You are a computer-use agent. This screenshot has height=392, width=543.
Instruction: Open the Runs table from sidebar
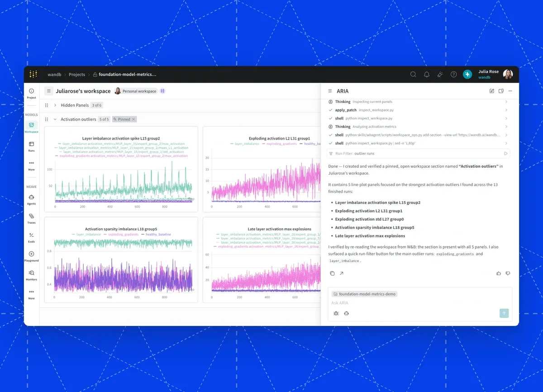(31, 146)
